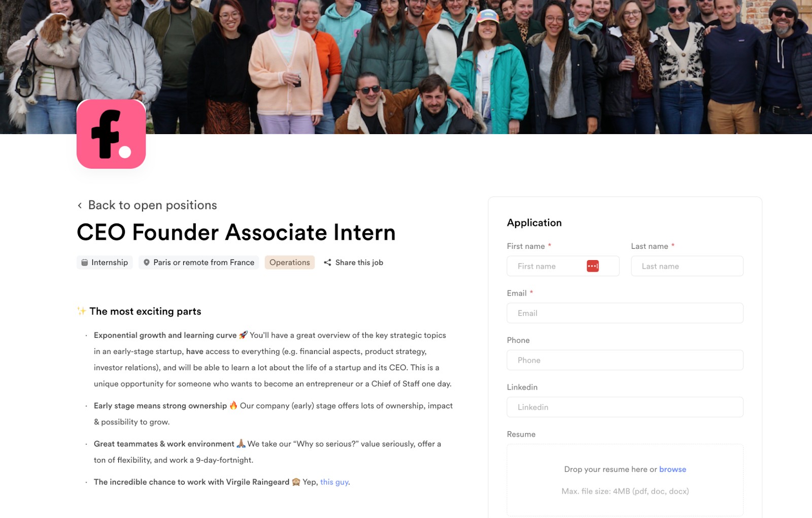Click browse to upload a resume
The height and width of the screenshot is (518, 812).
point(672,469)
